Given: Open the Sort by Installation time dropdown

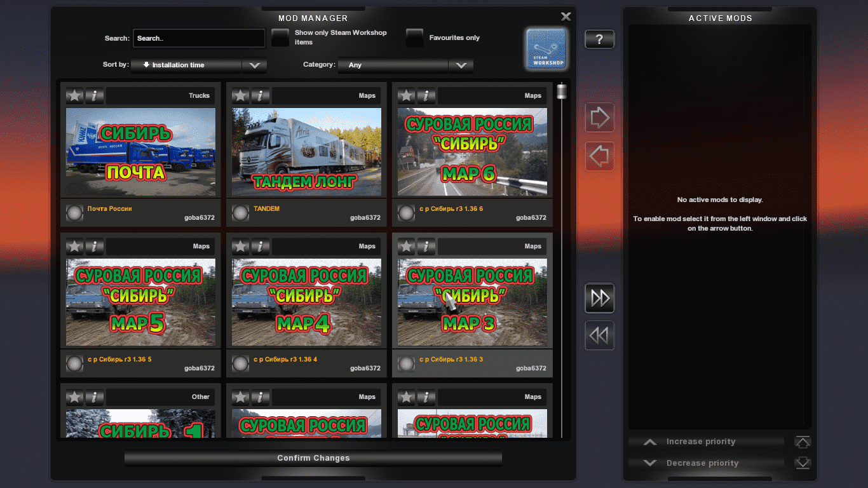Looking at the screenshot, I should coord(199,65).
